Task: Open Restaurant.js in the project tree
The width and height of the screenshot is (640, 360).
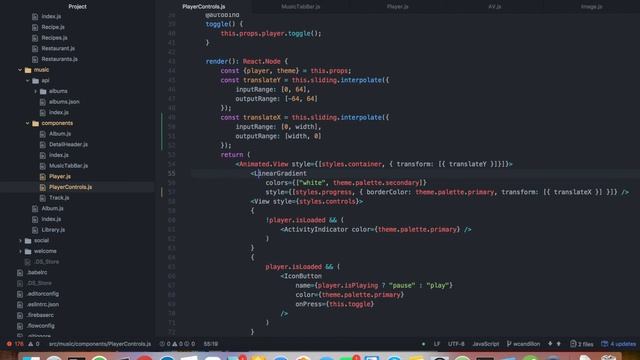Action: tap(58, 48)
